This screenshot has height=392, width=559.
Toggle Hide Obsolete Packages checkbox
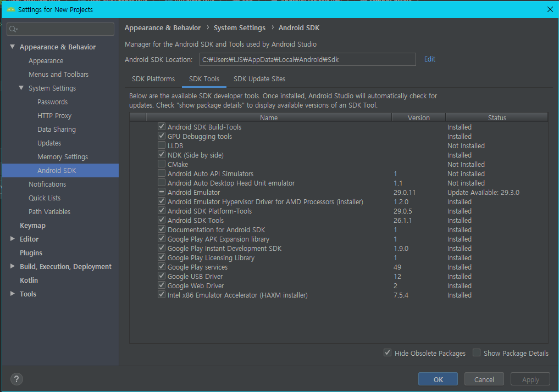pyautogui.click(x=388, y=352)
